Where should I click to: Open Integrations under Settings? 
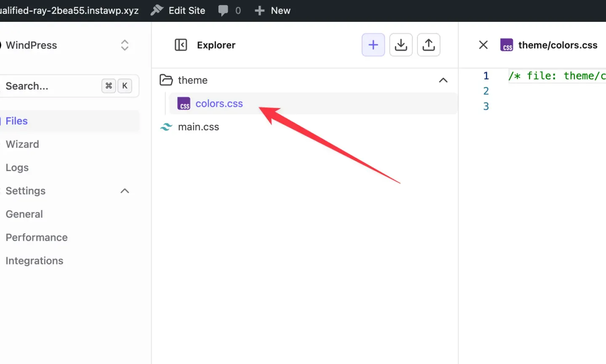(34, 261)
